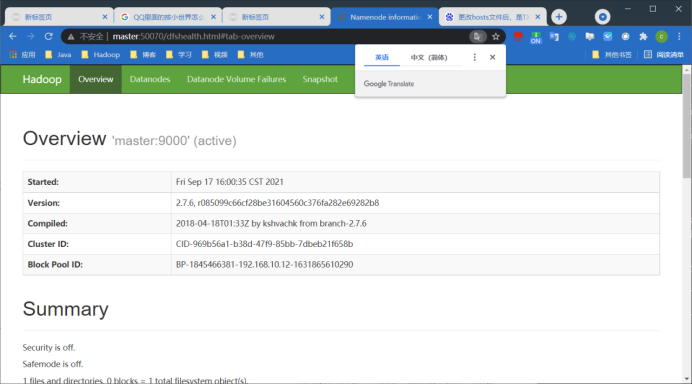The height and width of the screenshot is (385, 692).
Task: Click the Summary heading
Action: 65,309
